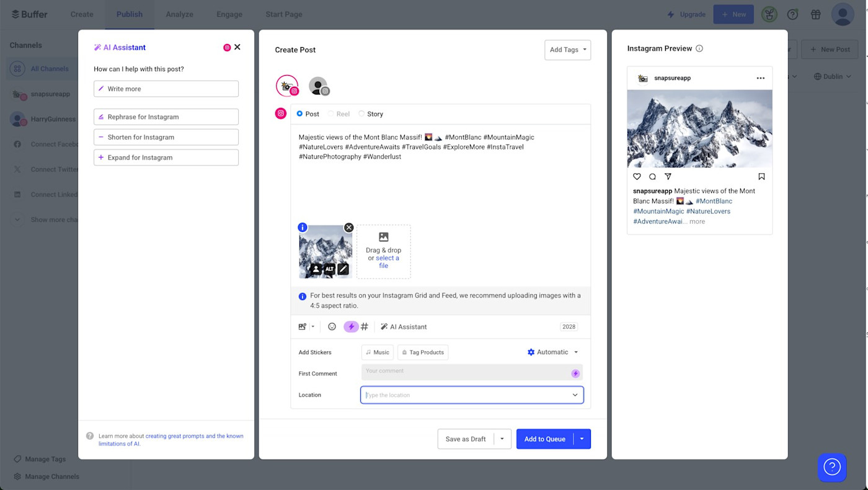The width and height of the screenshot is (868, 490).
Task: Select All Channels in sidebar
Action: (42, 69)
